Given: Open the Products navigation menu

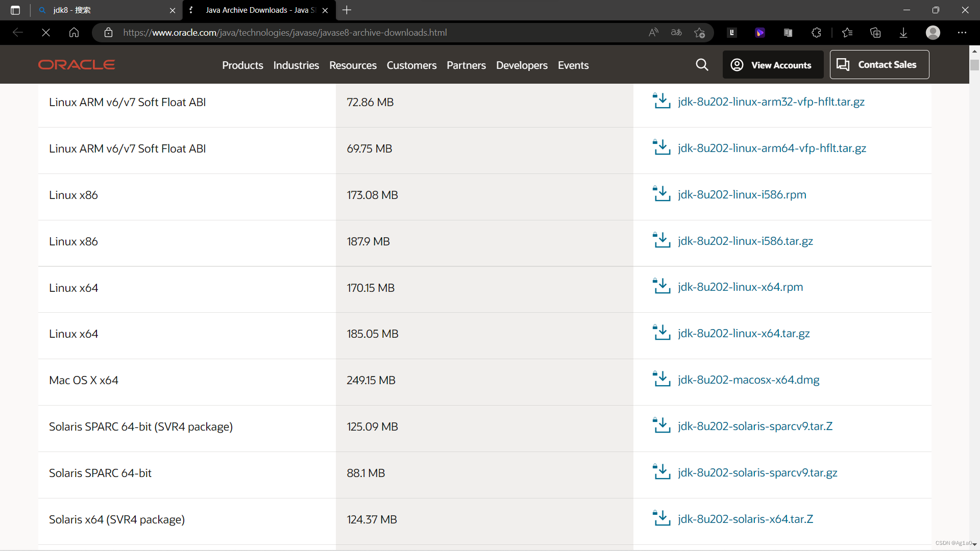Looking at the screenshot, I should pos(242,65).
